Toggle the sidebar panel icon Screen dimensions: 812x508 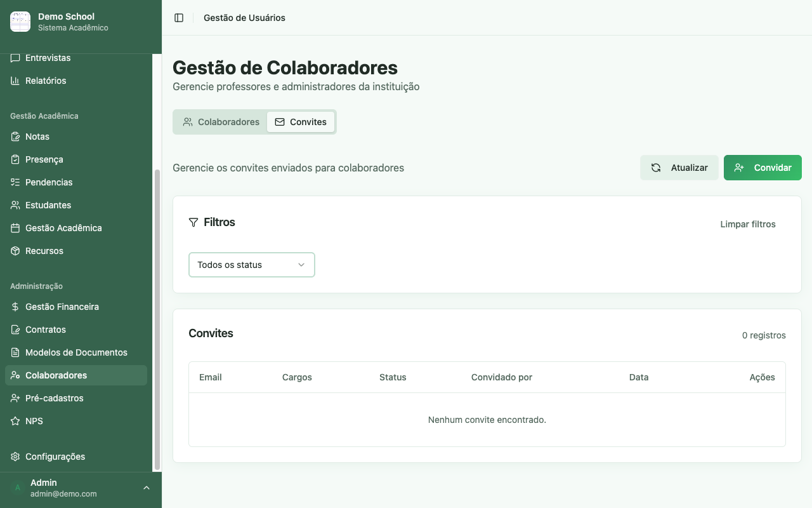[x=179, y=18]
